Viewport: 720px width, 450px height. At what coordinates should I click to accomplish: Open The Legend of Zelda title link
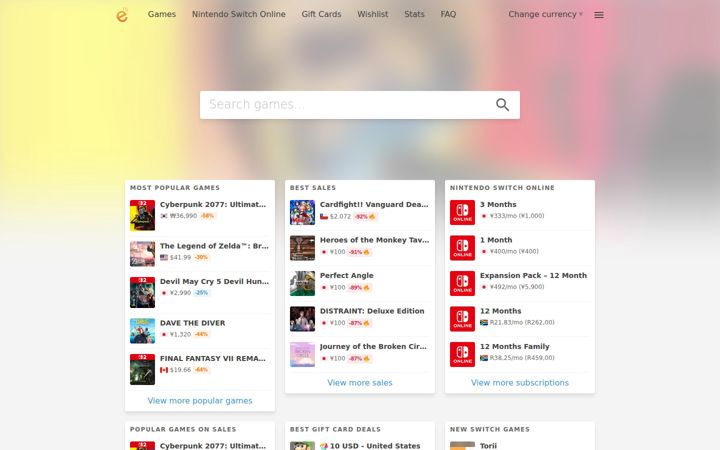click(214, 246)
